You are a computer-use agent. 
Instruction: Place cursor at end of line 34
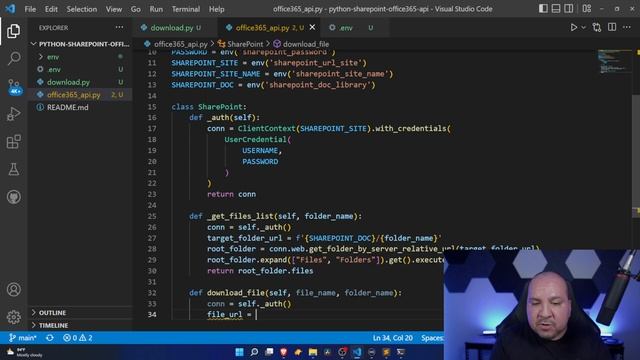tap(257, 315)
